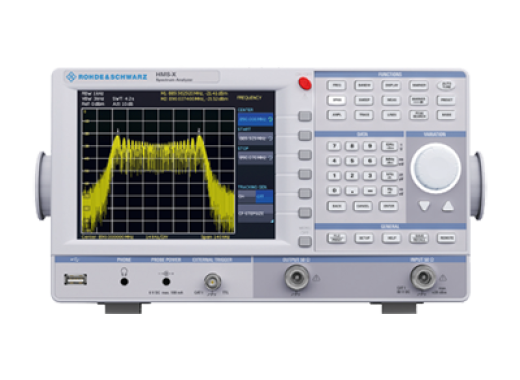The width and height of the screenshot is (520, 380).
Task: Click the OUTPUT 50 ohm connector
Action: click(296, 277)
